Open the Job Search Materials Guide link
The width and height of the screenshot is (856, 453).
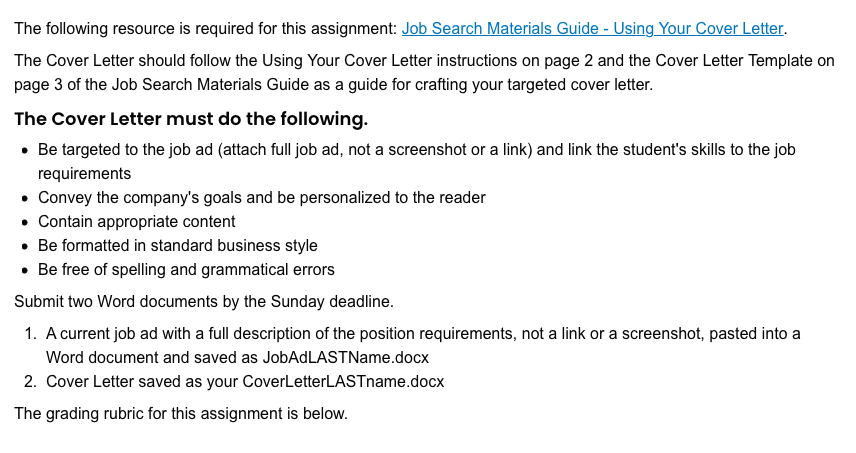point(592,28)
